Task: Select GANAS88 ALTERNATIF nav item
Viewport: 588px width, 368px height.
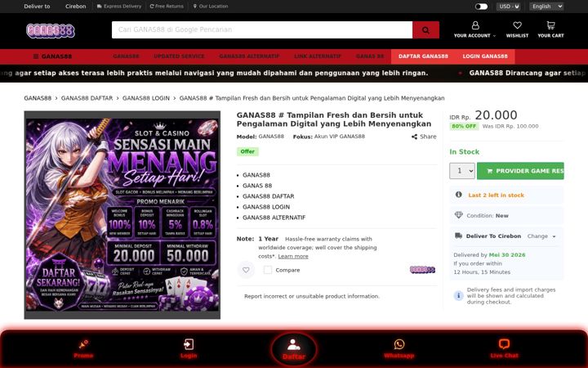Action: click(x=249, y=56)
